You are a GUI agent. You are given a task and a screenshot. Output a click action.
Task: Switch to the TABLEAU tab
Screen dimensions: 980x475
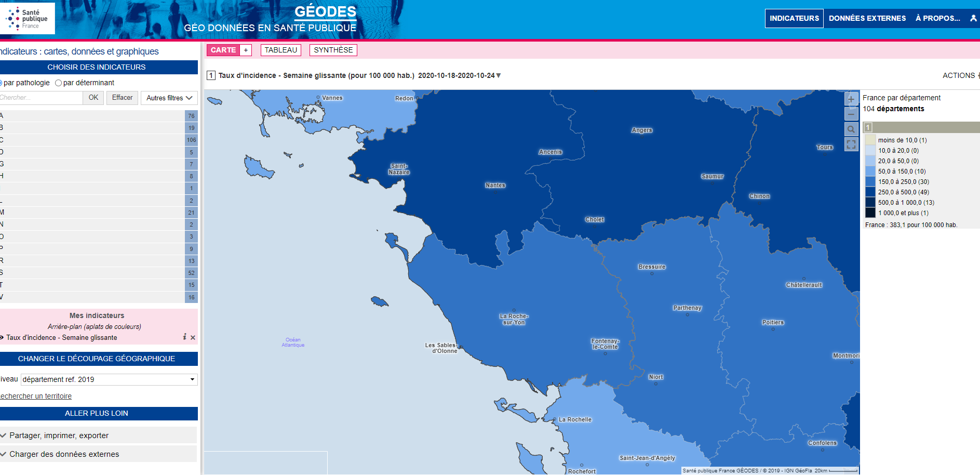tap(281, 50)
